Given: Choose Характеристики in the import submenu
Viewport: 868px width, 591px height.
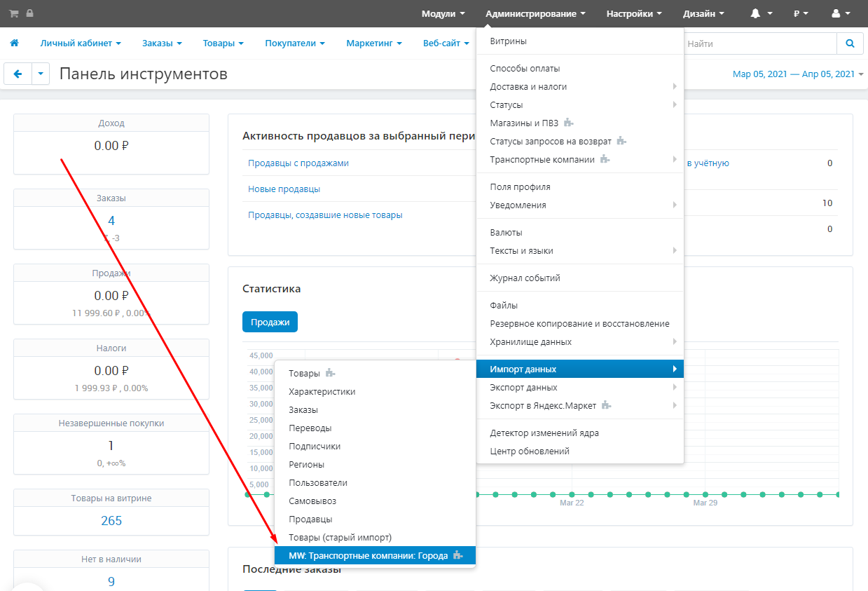Looking at the screenshot, I should (x=322, y=392).
